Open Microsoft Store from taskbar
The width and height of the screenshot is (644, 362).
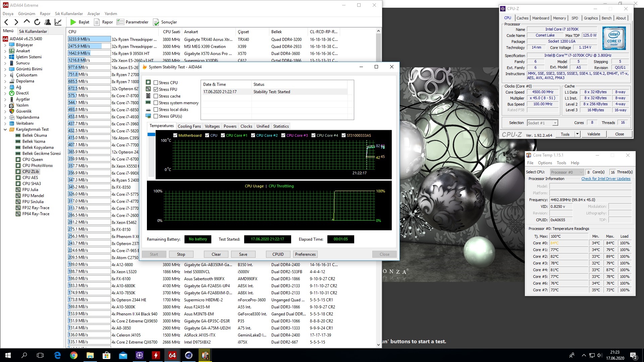(107, 355)
